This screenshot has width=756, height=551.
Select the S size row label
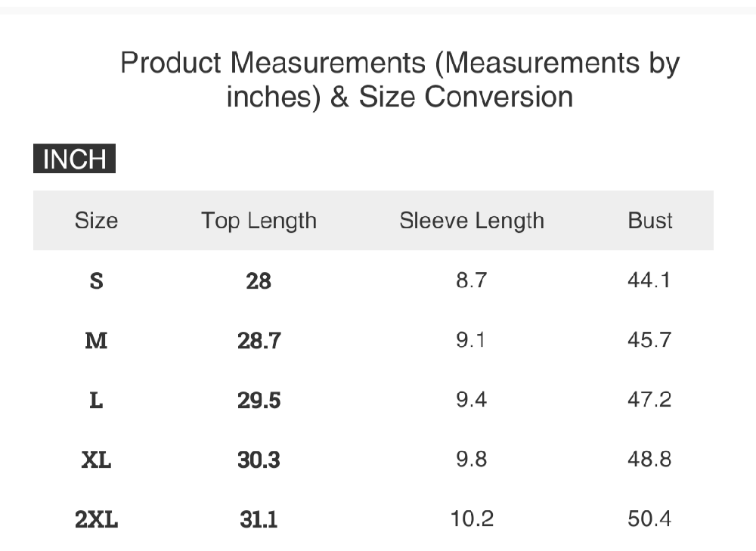(x=96, y=281)
